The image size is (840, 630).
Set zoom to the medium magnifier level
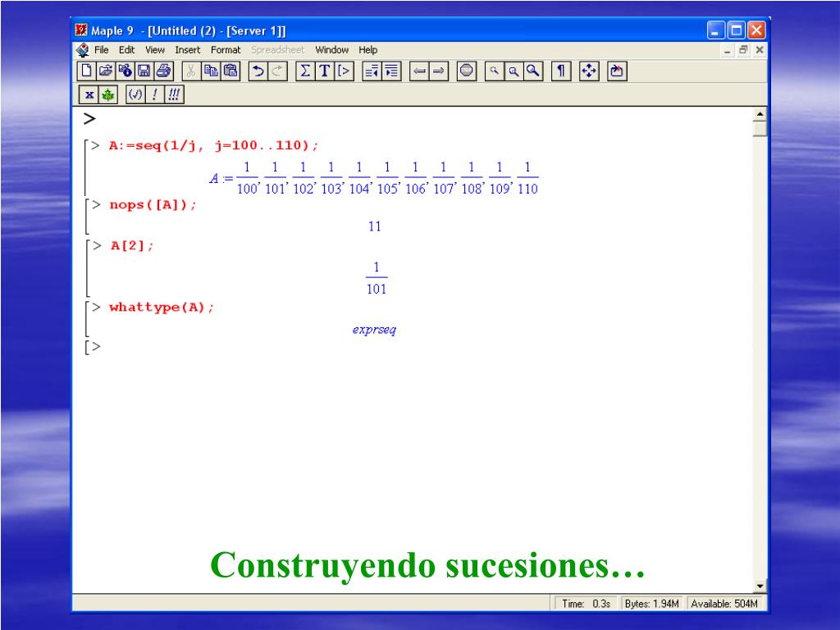click(514, 71)
